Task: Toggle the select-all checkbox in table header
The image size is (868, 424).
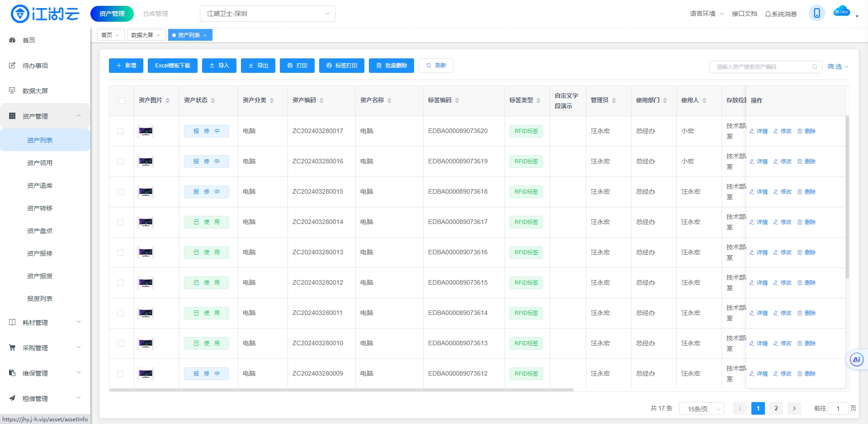Action: point(122,101)
